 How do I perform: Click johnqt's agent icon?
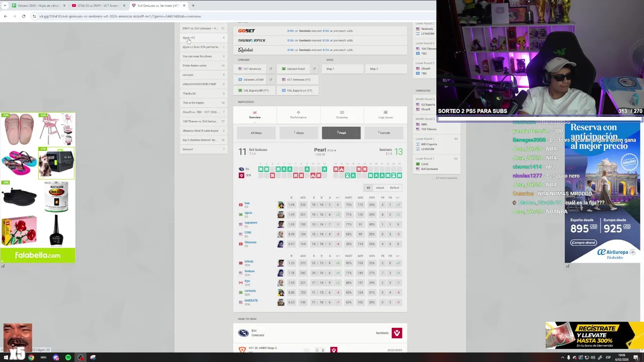[281, 263]
